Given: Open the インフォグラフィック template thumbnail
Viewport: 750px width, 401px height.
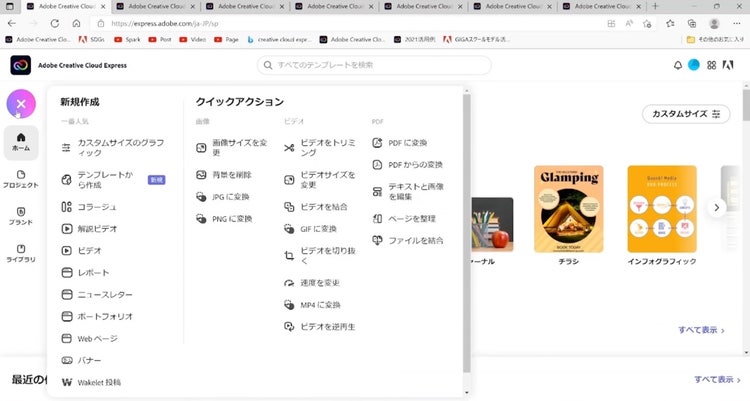Looking at the screenshot, I should click(662, 209).
